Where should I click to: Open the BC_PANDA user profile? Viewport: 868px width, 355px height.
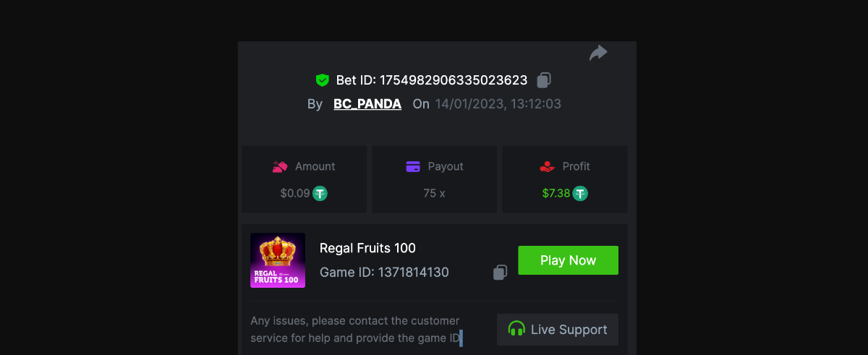point(367,104)
